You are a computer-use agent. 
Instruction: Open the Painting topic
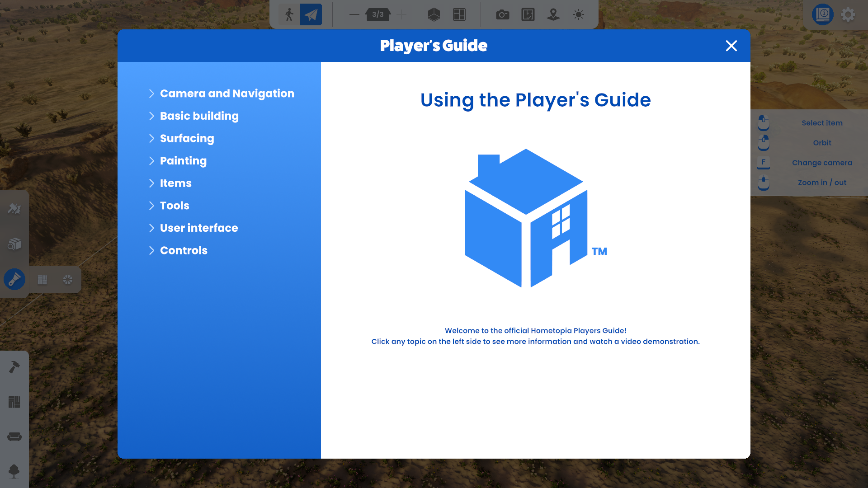tap(183, 161)
